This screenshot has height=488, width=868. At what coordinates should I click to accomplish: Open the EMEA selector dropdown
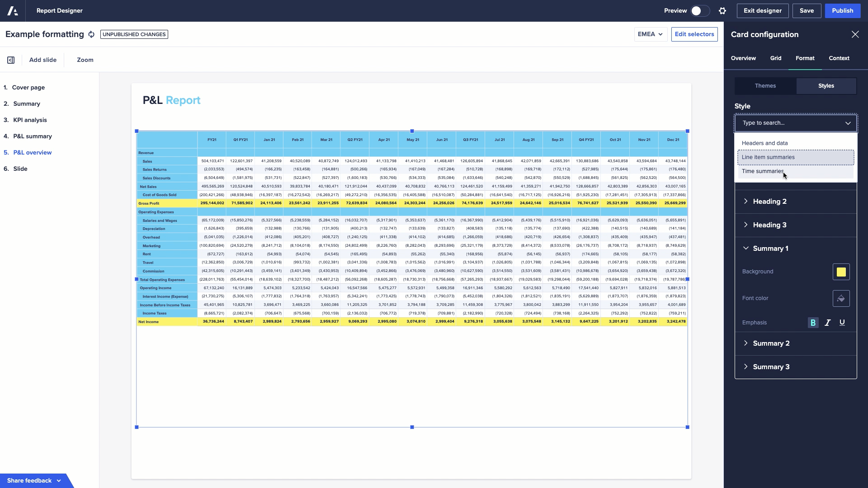[x=650, y=34]
